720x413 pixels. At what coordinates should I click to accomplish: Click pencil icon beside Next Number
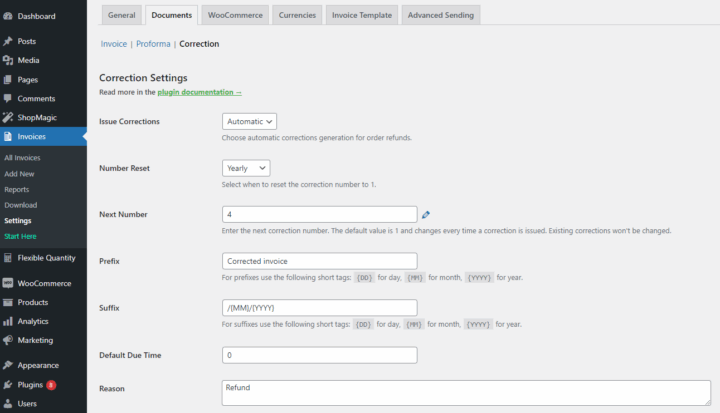[426, 214]
